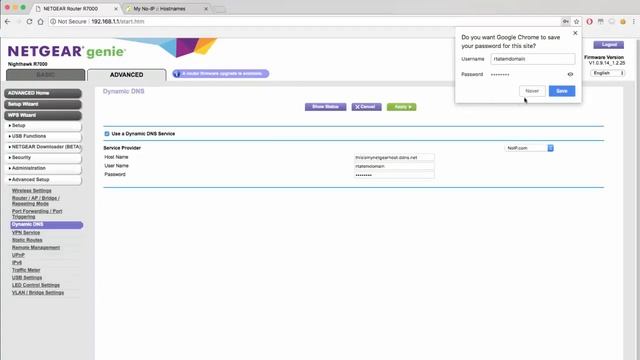
Task: Go back with browser back arrow
Action: [x=8, y=21]
